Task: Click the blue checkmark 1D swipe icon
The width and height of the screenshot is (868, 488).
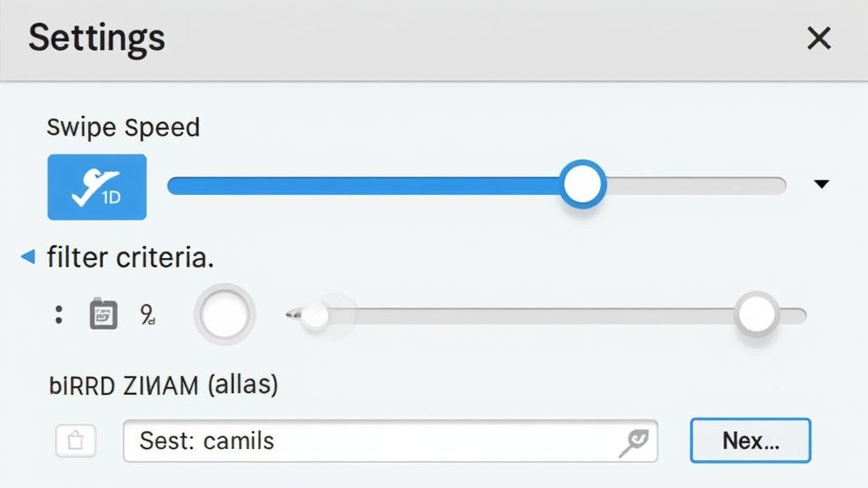Action: pyautogui.click(x=97, y=187)
